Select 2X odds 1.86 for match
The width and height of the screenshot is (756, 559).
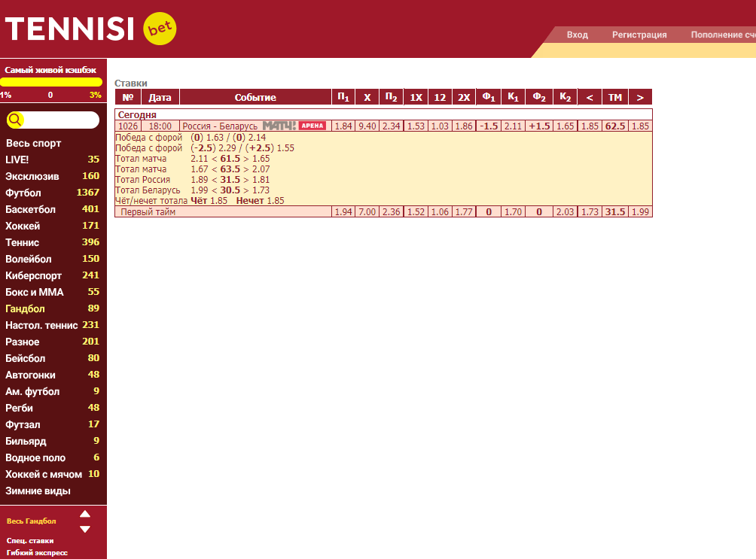pyautogui.click(x=464, y=126)
